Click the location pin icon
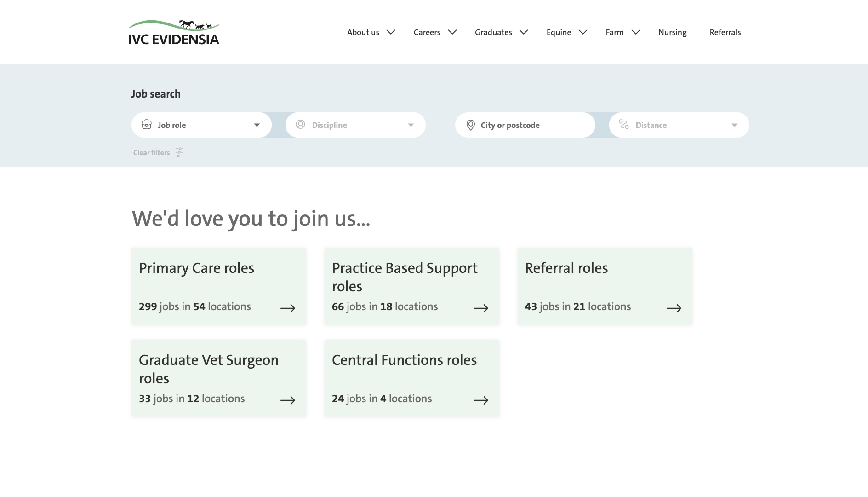 pos(470,125)
